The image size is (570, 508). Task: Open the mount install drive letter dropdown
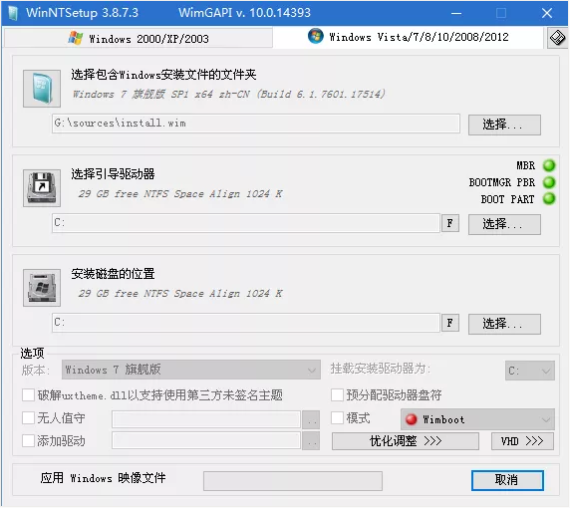click(530, 371)
